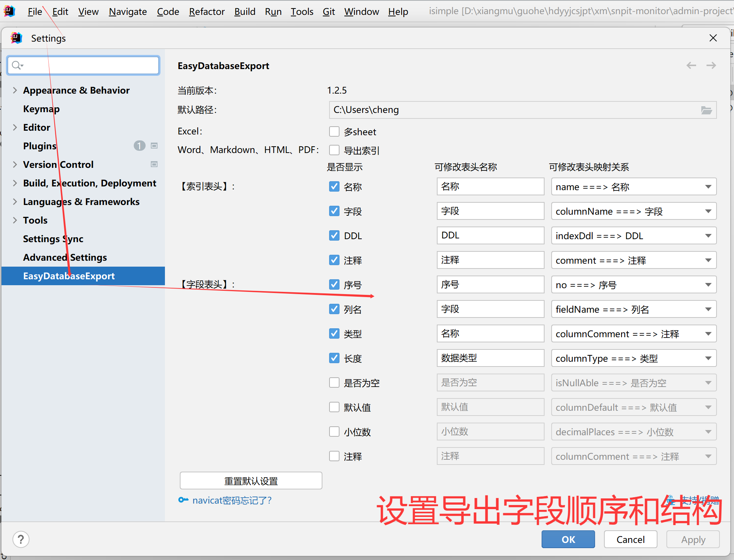Open the navicat密码忘记了? link
734x560 pixels.
click(x=232, y=500)
